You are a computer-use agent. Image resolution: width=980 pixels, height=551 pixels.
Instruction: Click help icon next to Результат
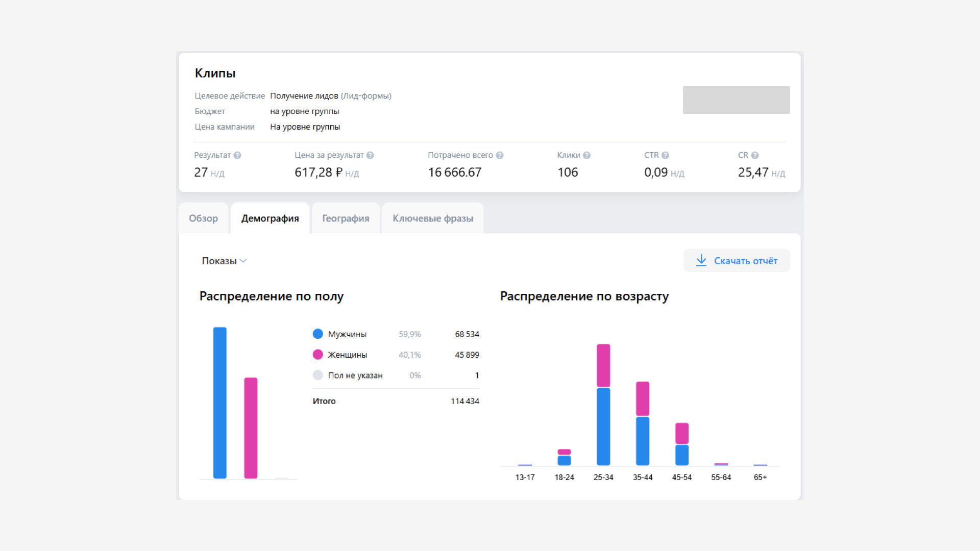pyautogui.click(x=237, y=156)
